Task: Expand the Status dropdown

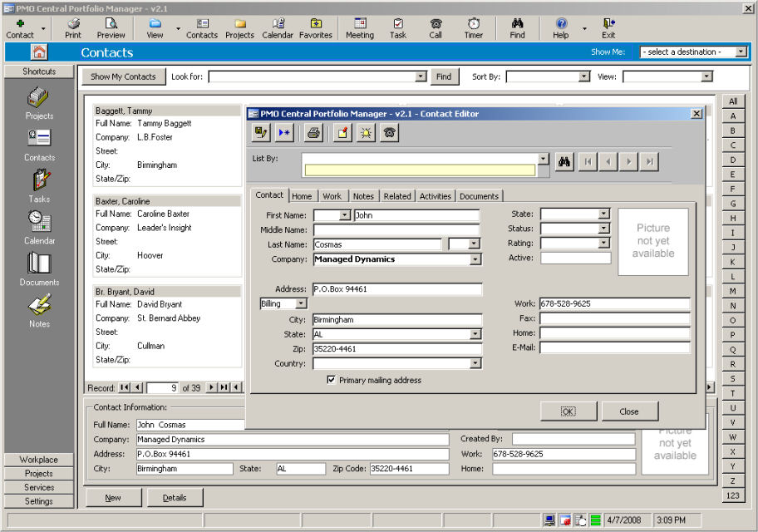Action: point(603,229)
